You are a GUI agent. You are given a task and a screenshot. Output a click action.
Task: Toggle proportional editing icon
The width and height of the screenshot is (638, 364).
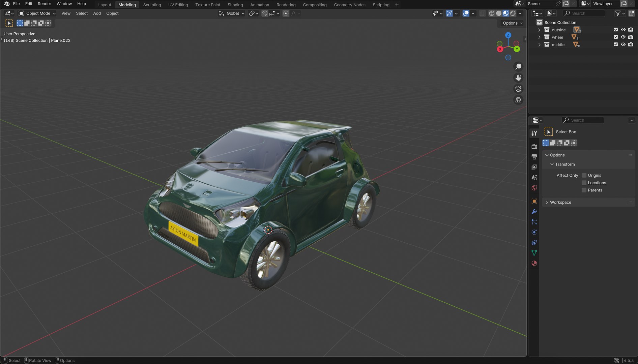(x=286, y=13)
